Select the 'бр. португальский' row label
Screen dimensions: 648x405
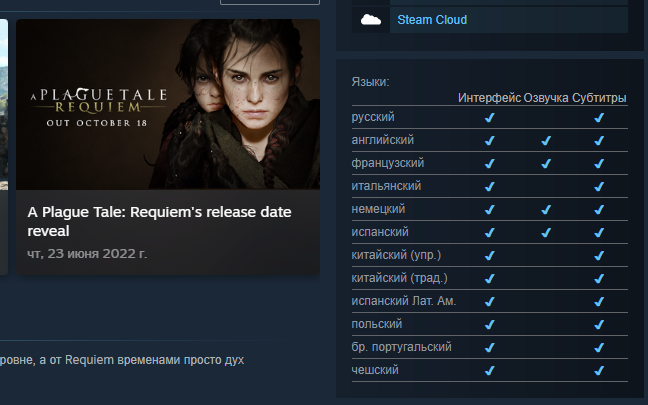pyautogui.click(x=401, y=347)
